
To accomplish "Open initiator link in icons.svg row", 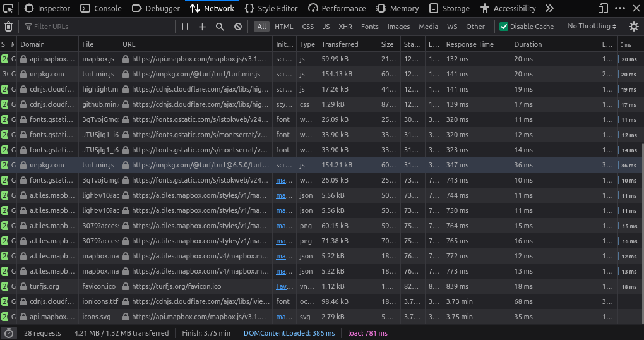I will coord(282,317).
